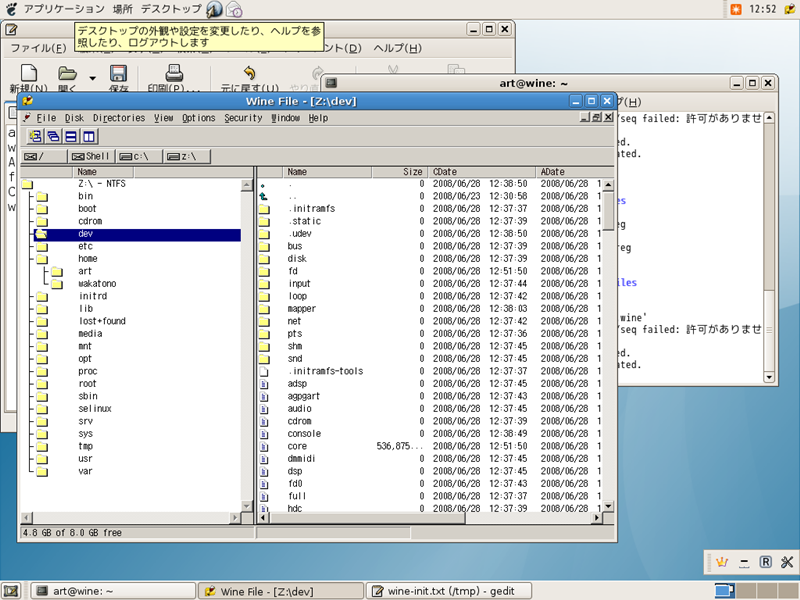Click the file list vertical scrollbar down arrow
The width and height of the screenshot is (800, 600).
point(608,506)
